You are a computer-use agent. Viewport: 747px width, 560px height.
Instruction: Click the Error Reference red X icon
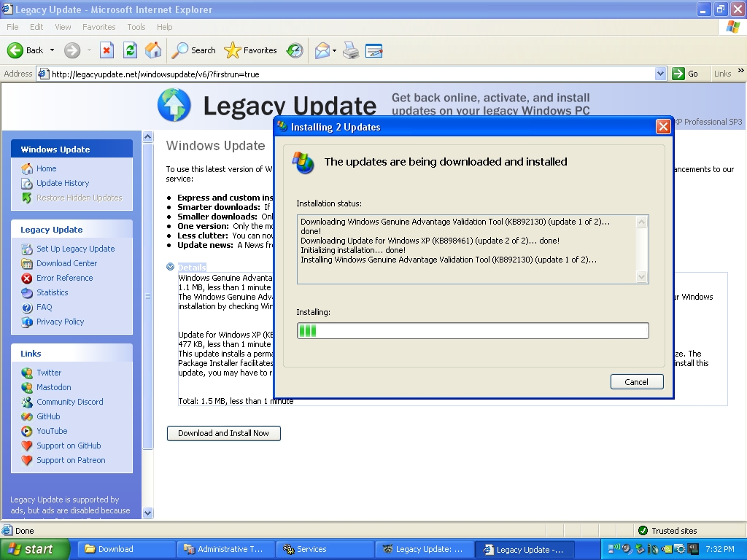27,278
